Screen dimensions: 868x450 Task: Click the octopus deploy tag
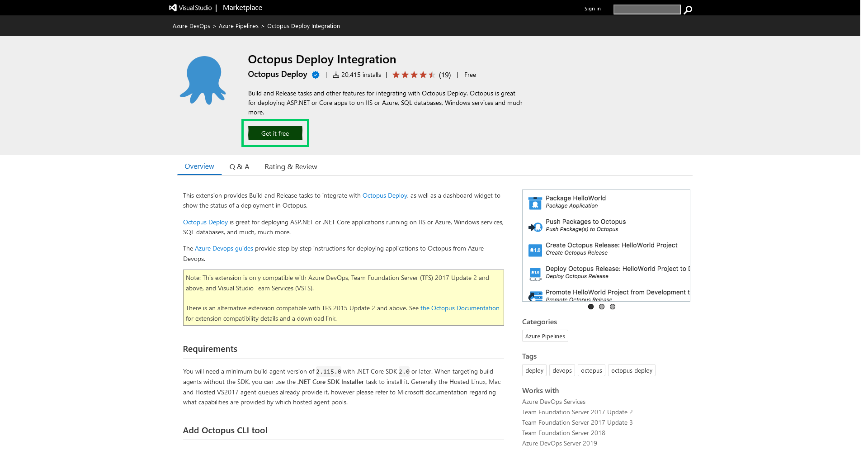[632, 370]
